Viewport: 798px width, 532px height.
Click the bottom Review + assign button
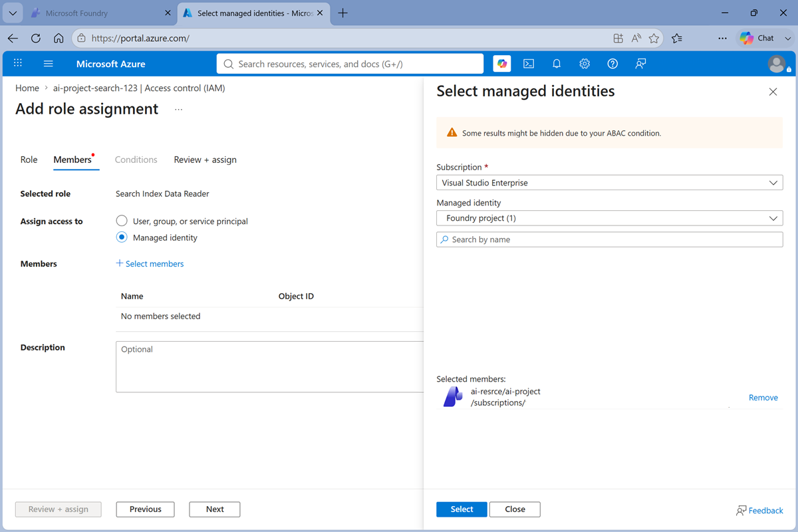[x=59, y=509]
